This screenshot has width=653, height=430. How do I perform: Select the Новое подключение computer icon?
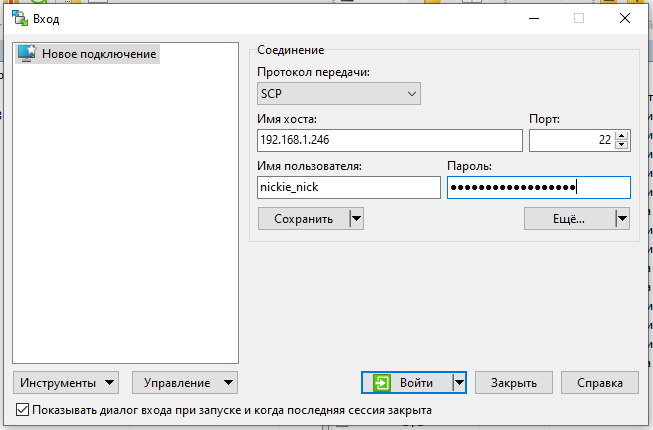click(x=27, y=53)
